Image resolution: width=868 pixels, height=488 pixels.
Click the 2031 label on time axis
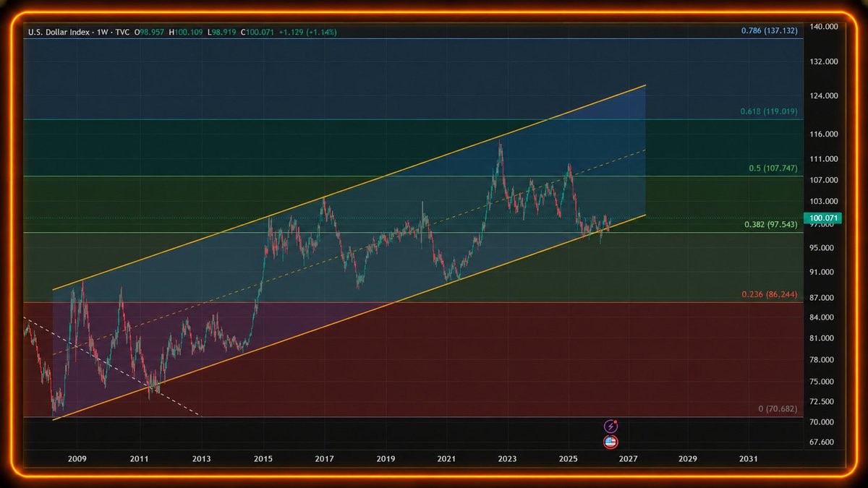click(x=749, y=459)
